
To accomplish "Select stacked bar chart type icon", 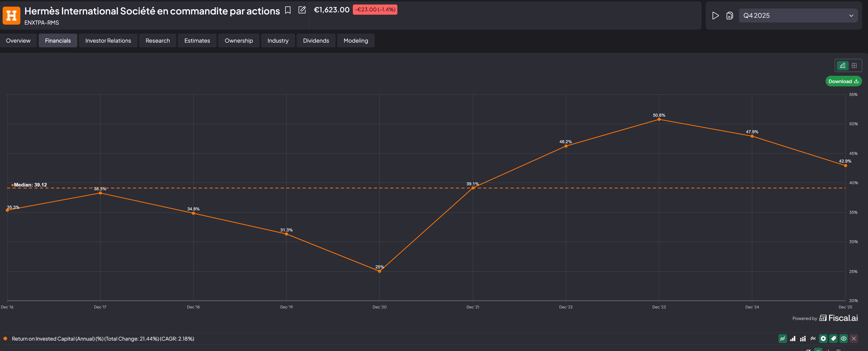I will click(803, 338).
